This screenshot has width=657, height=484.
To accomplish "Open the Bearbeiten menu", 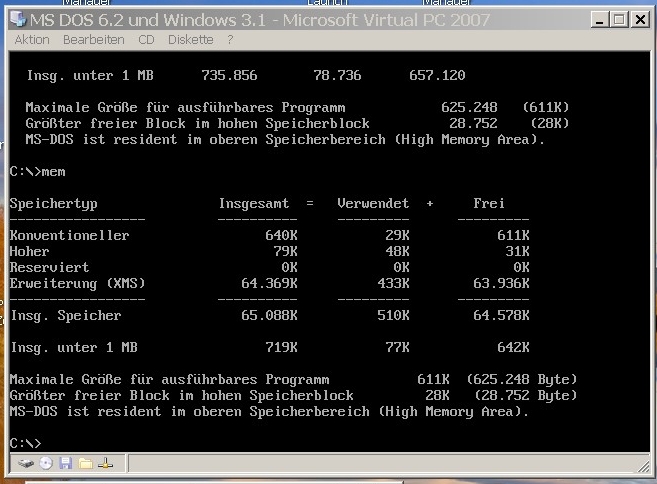I will [94, 40].
